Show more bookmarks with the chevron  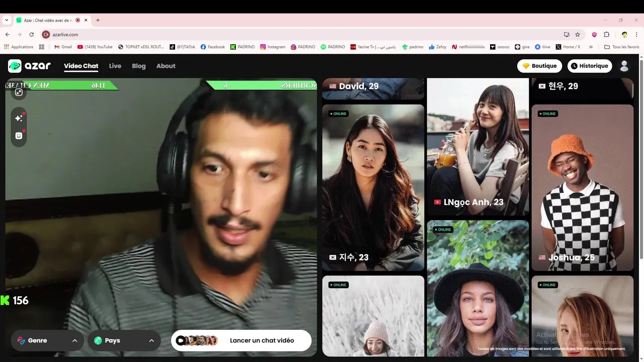point(591,47)
